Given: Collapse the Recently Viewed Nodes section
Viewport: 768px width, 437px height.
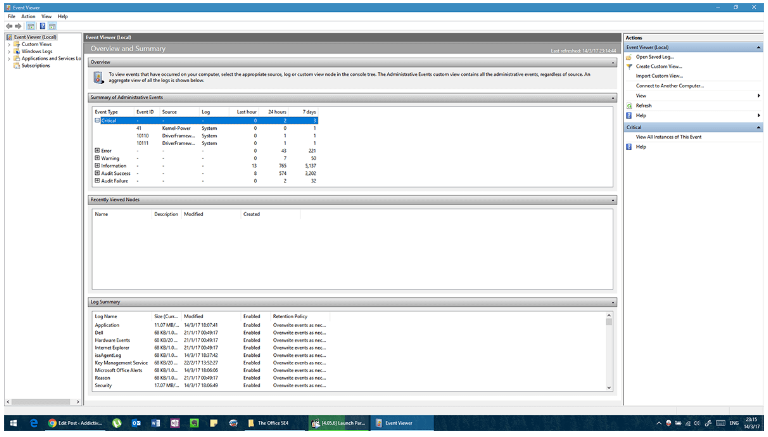Looking at the screenshot, I should click(613, 200).
